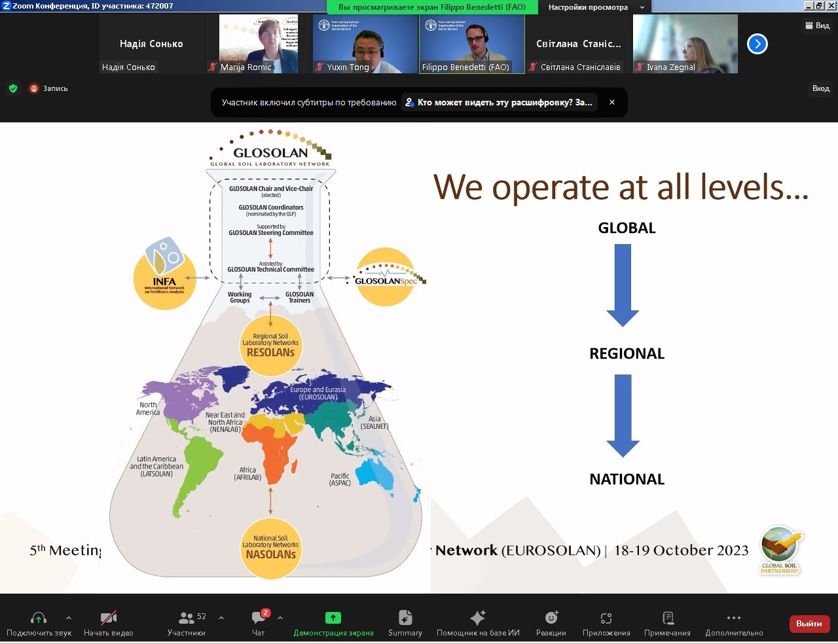Click muted microphone icon on Yuxin Tong
The image size is (838, 644).
click(x=319, y=67)
